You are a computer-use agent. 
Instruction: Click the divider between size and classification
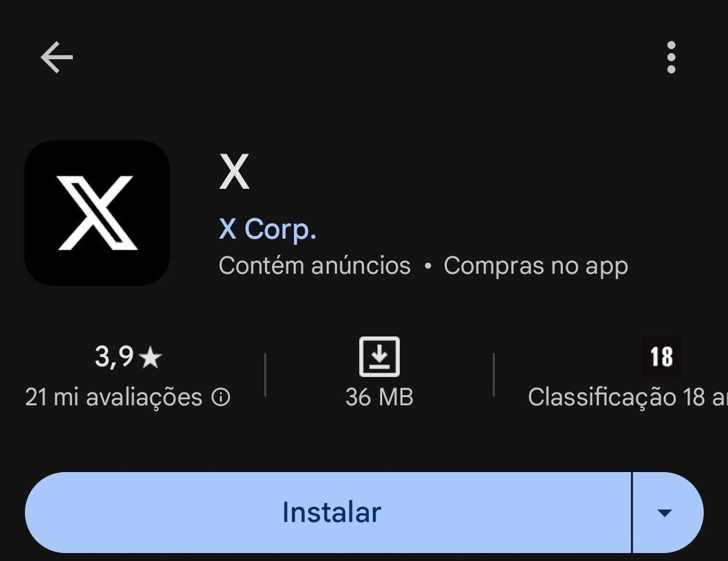pyautogui.click(x=494, y=374)
